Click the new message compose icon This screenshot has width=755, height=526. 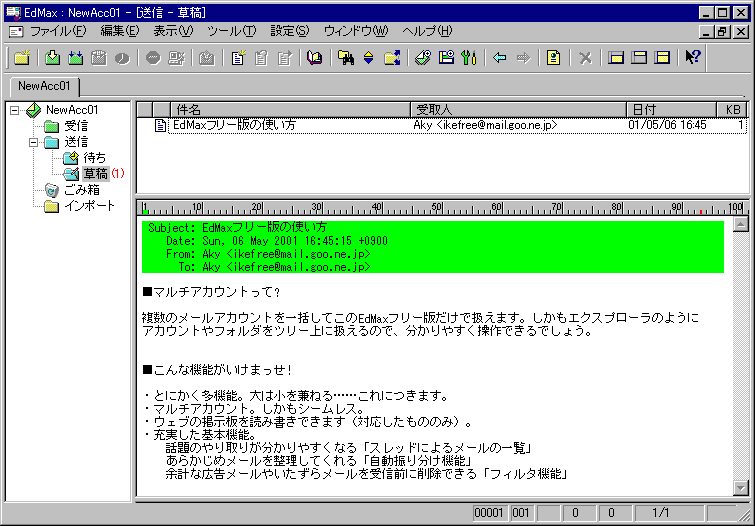click(238, 58)
